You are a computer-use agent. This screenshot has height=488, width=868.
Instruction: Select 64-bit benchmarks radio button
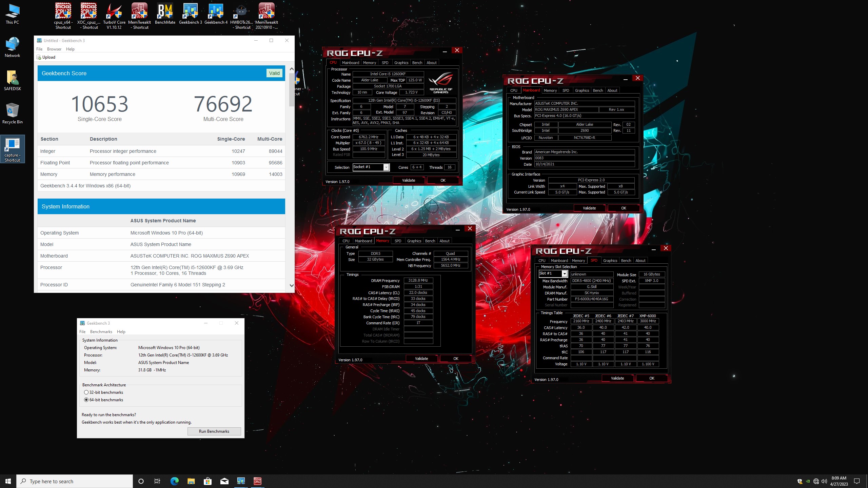pos(86,400)
